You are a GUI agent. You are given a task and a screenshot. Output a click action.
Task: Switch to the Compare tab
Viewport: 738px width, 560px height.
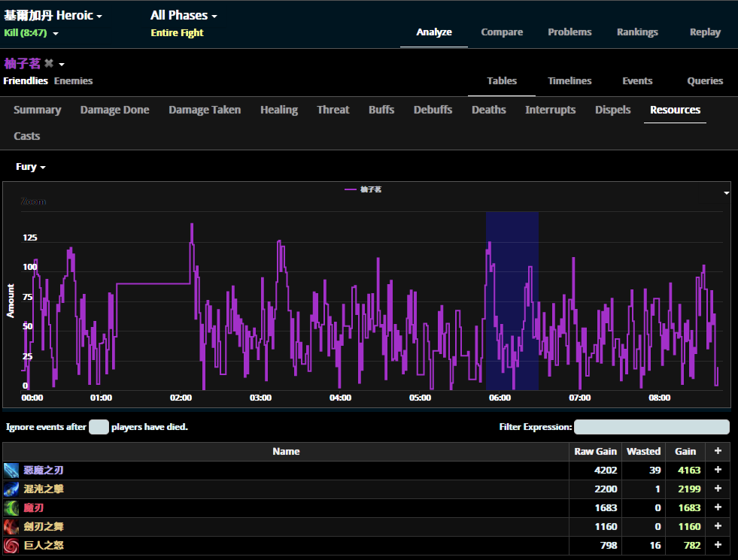502,32
